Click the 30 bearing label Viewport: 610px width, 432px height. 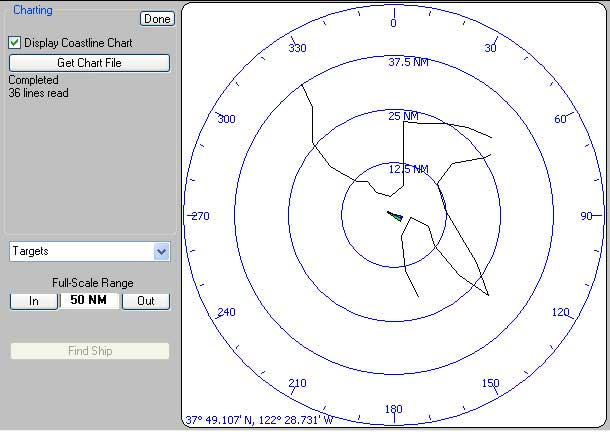point(490,48)
